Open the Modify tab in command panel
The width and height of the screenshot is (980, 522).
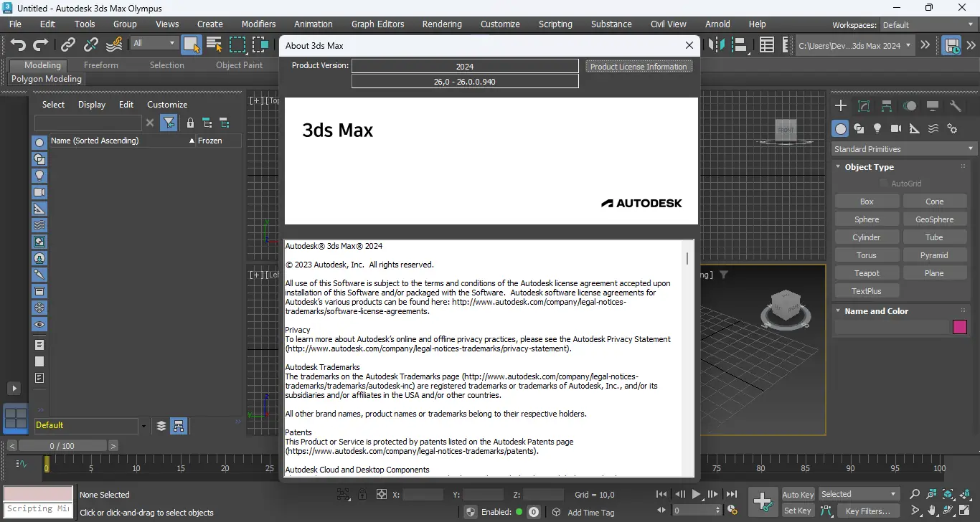[x=864, y=106]
